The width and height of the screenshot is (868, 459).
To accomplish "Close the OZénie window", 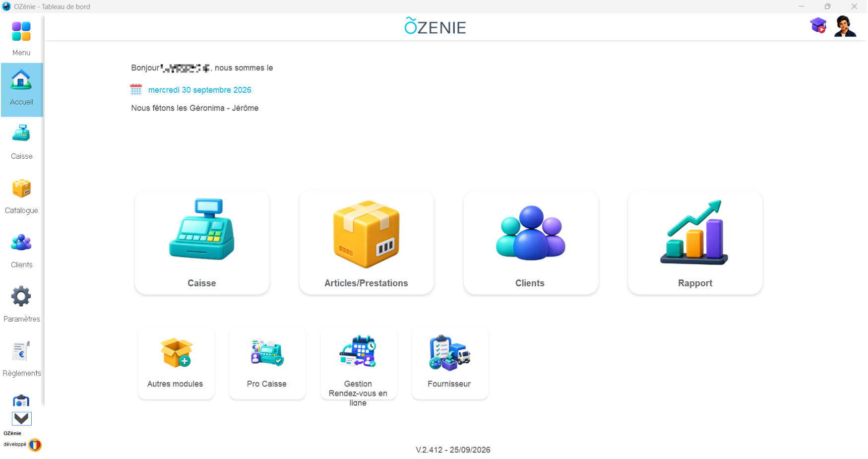I will click(x=854, y=6).
